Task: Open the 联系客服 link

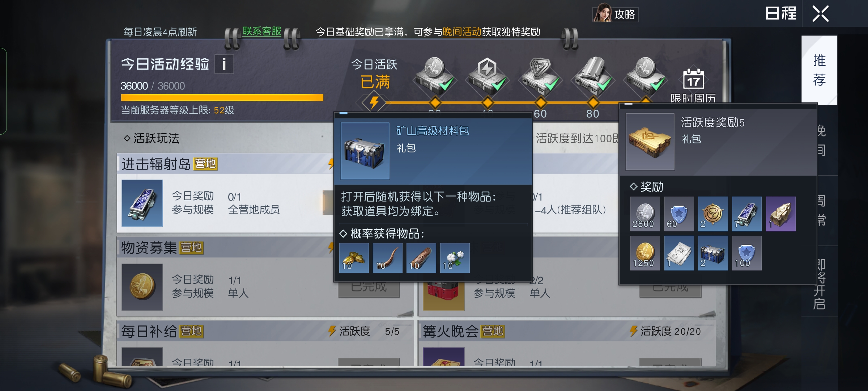Action: pyautogui.click(x=262, y=31)
